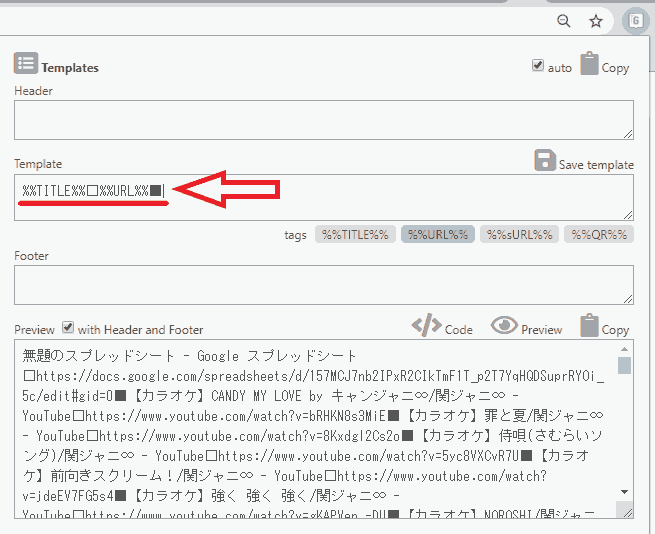Click the preview Copy clipboard icon
Viewport: 655px width, 534px height.
click(x=589, y=325)
